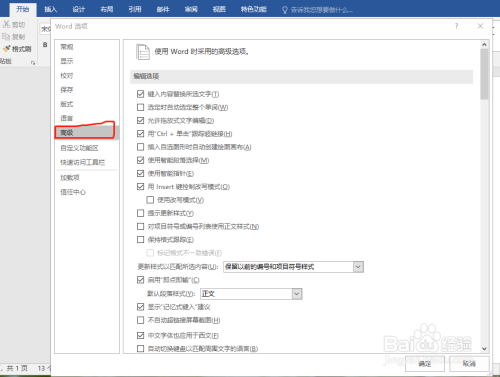This screenshot has height=377, width=500.
Task: Click the ? help icon in Word 选项
Action: [x=456, y=26]
